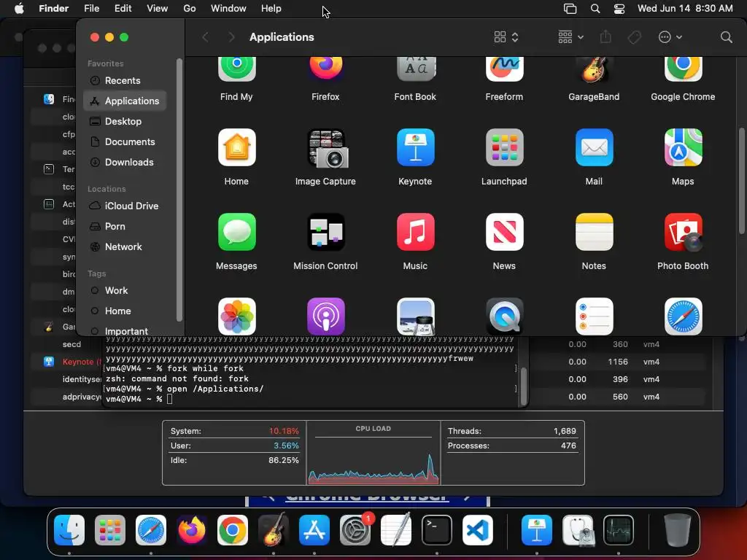Open Control Center in menu bar
The width and height of the screenshot is (747, 560).
coord(619,9)
